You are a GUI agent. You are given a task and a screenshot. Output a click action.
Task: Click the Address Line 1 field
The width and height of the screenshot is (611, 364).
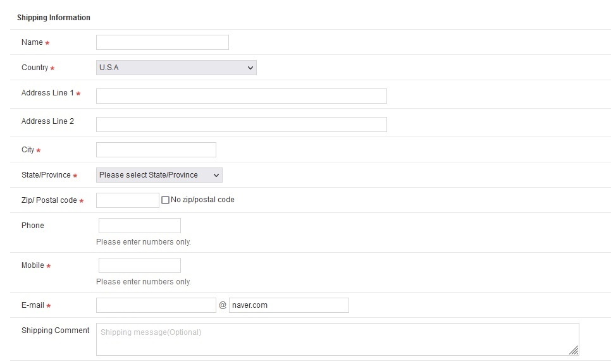242,96
